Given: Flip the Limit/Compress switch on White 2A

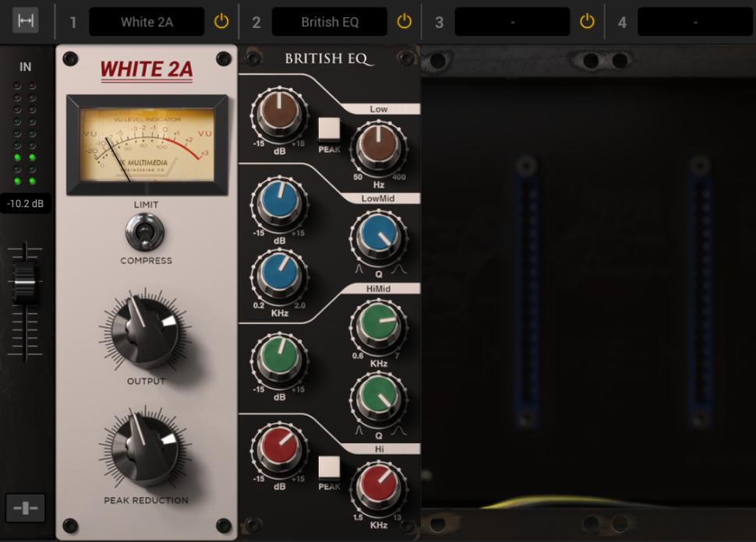Looking at the screenshot, I should click(x=145, y=233).
